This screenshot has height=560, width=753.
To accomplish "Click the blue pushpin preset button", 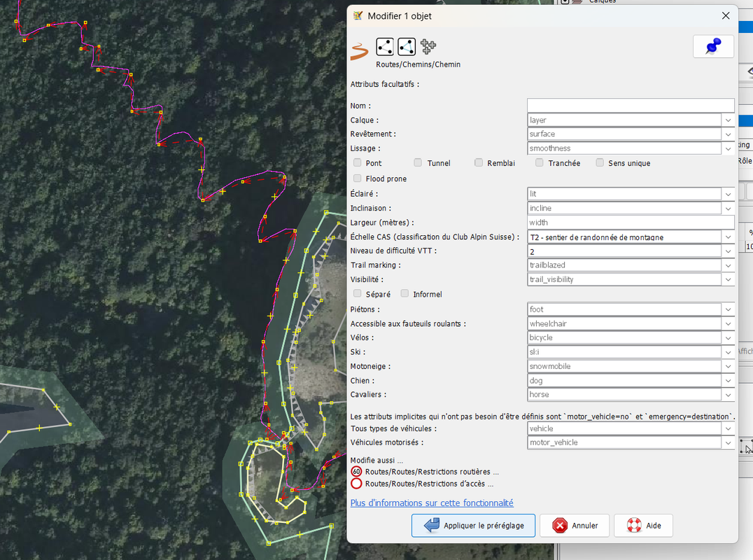I will click(713, 46).
